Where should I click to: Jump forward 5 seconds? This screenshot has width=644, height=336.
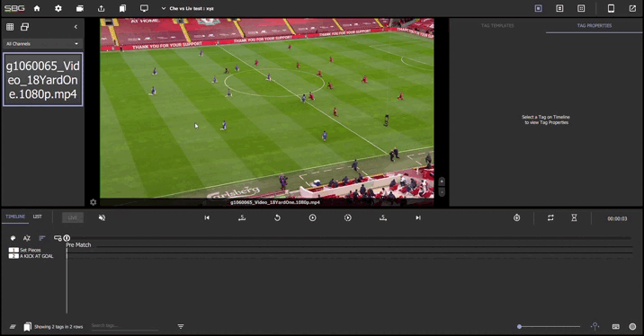pos(383,217)
